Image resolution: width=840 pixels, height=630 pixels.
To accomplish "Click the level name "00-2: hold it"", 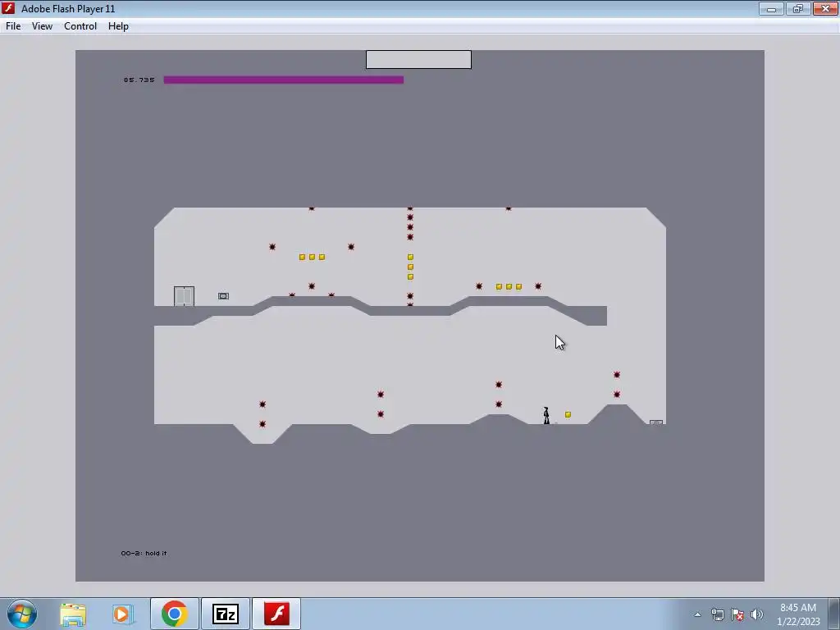I will pos(144,553).
